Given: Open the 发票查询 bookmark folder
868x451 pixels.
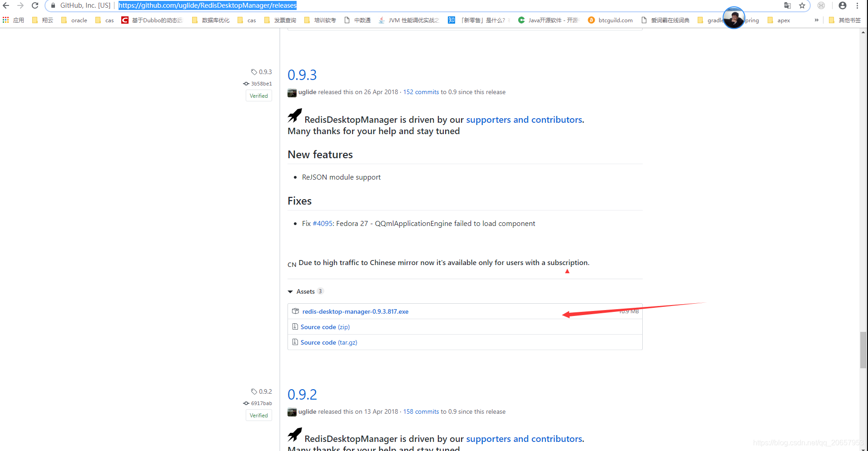Looking at the screenshot, I should [x=280, y=20].
